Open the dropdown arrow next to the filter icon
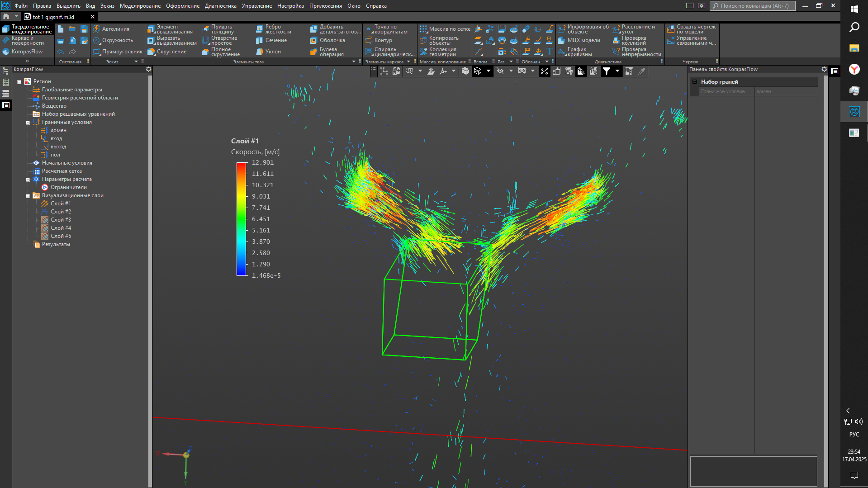 617,71
